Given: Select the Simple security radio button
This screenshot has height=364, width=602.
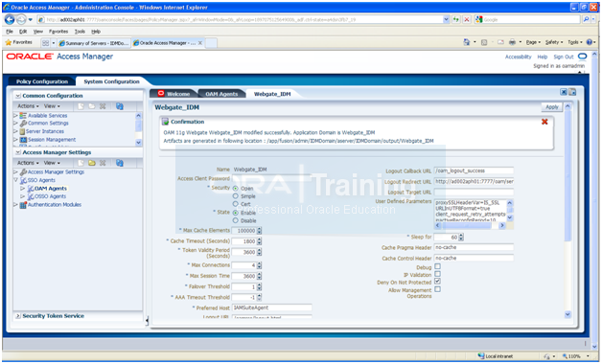Looking at the screenshot, I should click(236, 196).
